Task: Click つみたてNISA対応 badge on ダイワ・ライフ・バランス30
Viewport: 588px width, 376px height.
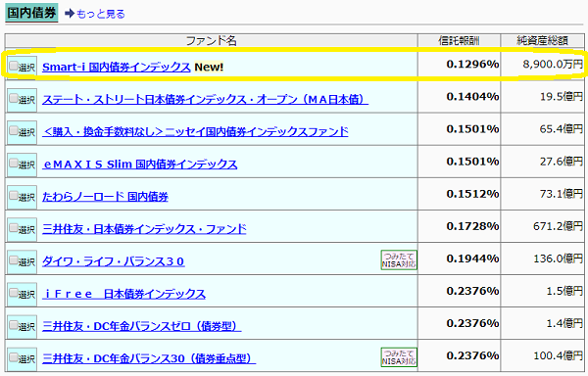Action: coord(399,259)
